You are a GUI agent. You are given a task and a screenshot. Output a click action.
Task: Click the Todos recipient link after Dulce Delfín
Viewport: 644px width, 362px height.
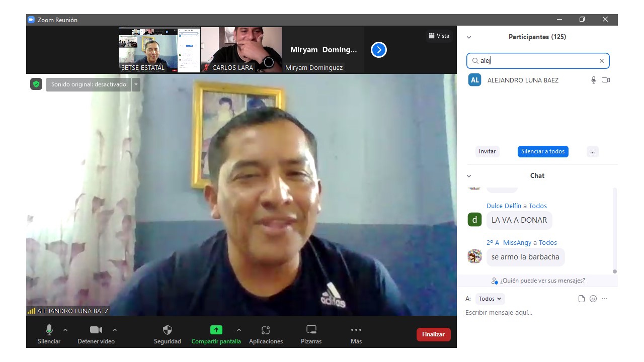(x=538, y=206)
